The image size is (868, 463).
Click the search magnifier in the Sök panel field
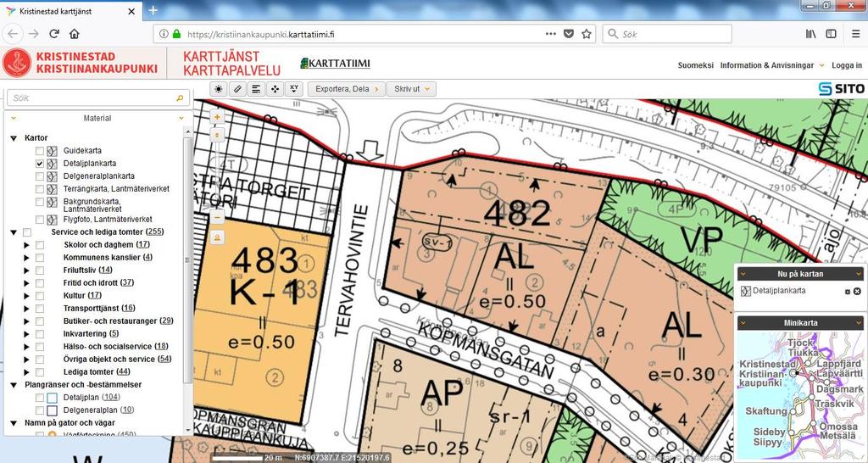point(180,98)
